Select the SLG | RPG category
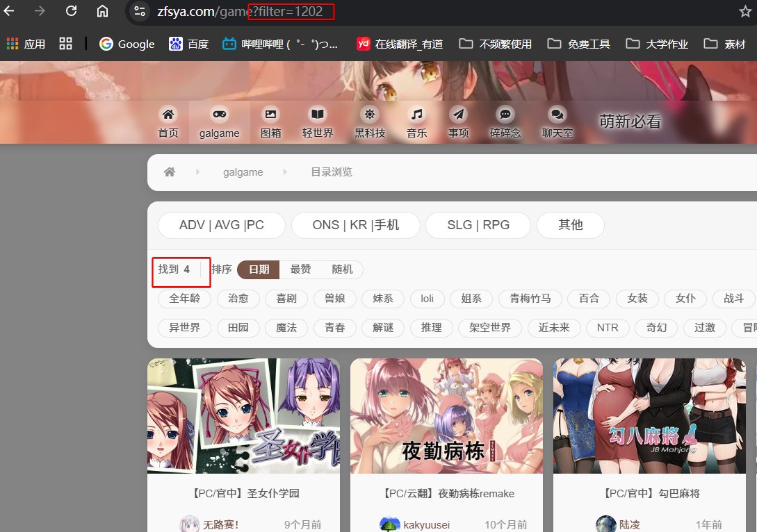Screen dimensions: 757x532 [478, 225]
